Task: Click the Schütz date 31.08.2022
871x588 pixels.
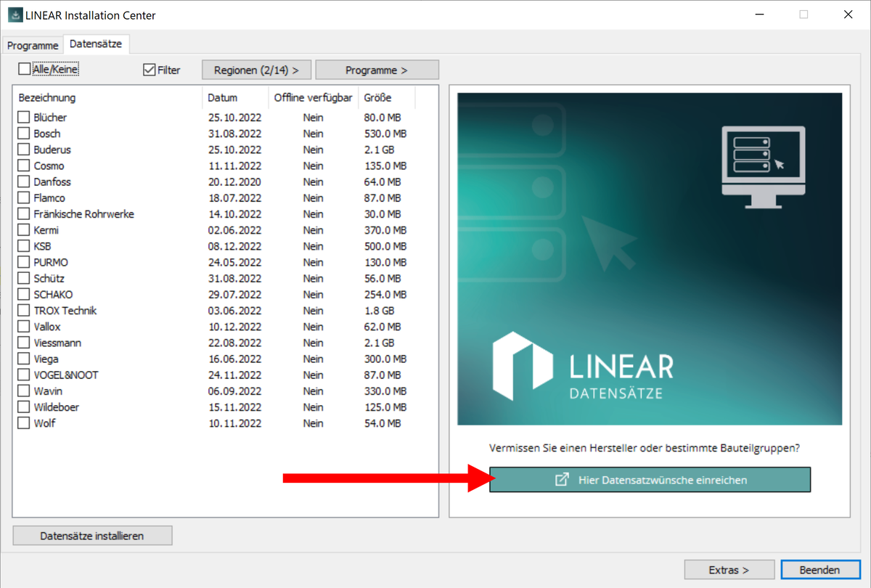Action: pos(234,278)
